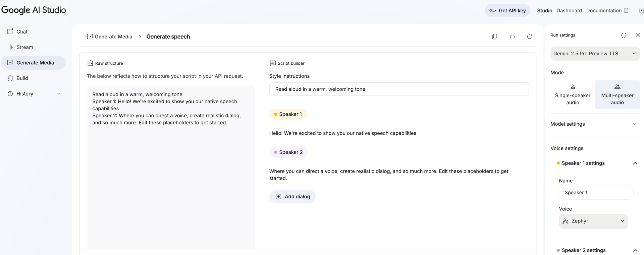This screenshot has width=644, height=255.
Task: Select Single-speaker audio mode
Action: (573, 94)
